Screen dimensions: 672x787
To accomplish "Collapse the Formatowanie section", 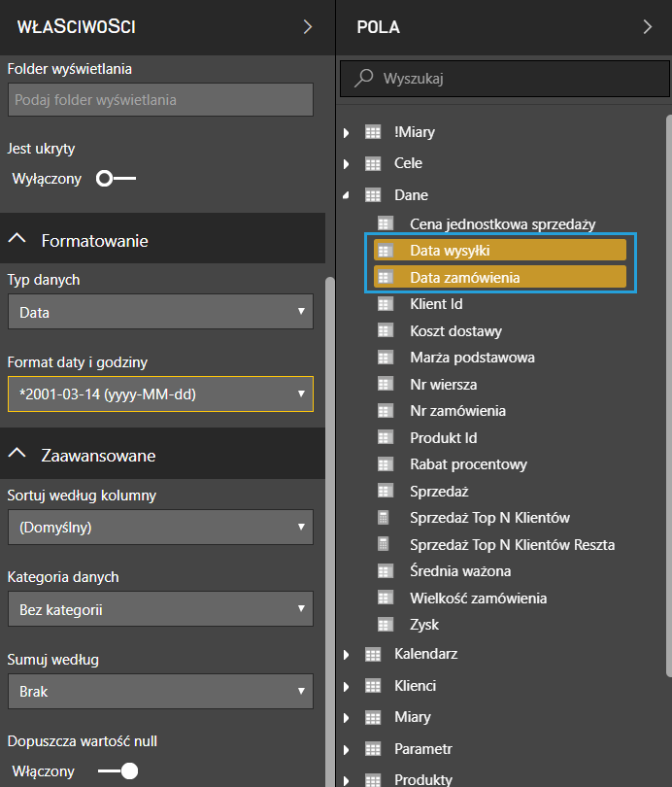I will coord(17,240).
